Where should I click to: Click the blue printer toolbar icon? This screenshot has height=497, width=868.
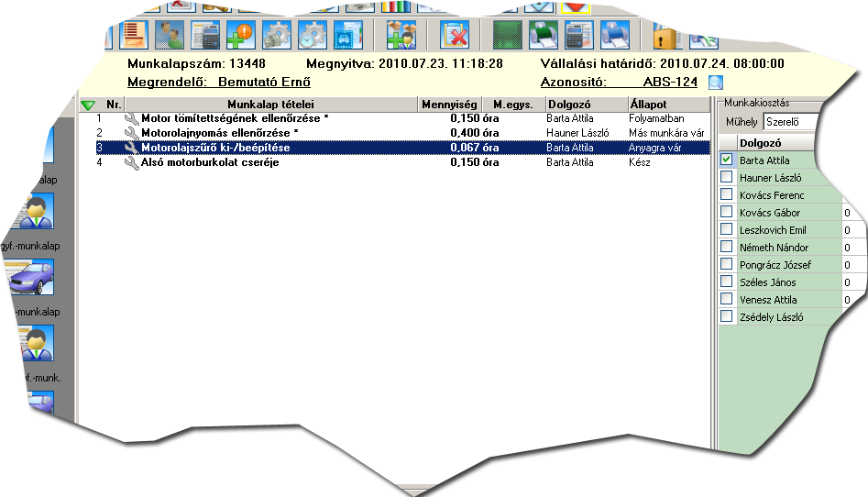[x=615, y=36]
